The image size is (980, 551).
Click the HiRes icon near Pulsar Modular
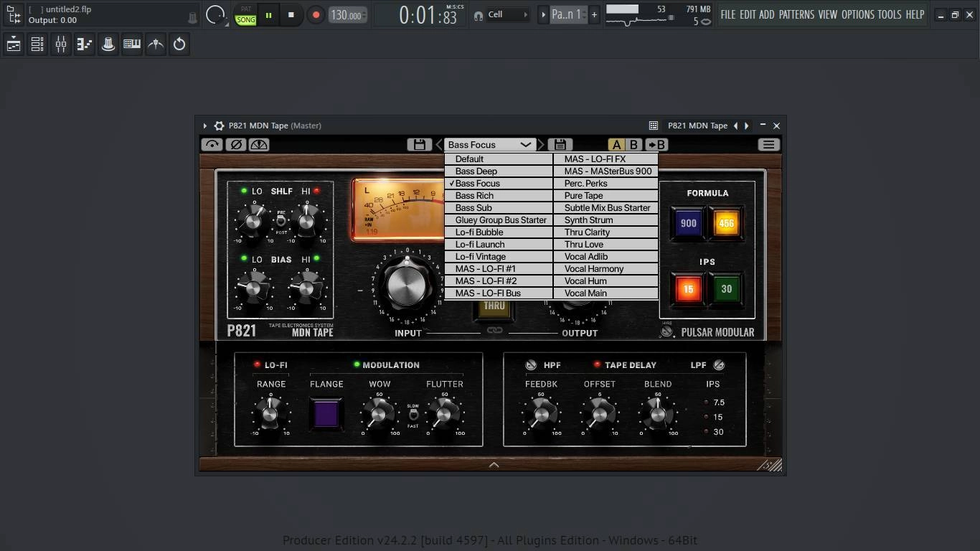pyautogui.click(x=667, y=330)
